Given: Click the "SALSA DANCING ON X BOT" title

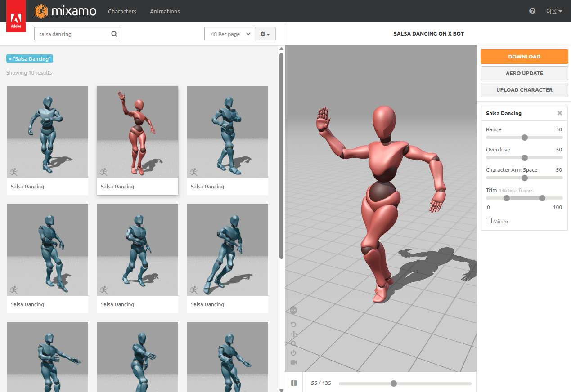Looking at the screenshot, I should (x=429, y=34).
